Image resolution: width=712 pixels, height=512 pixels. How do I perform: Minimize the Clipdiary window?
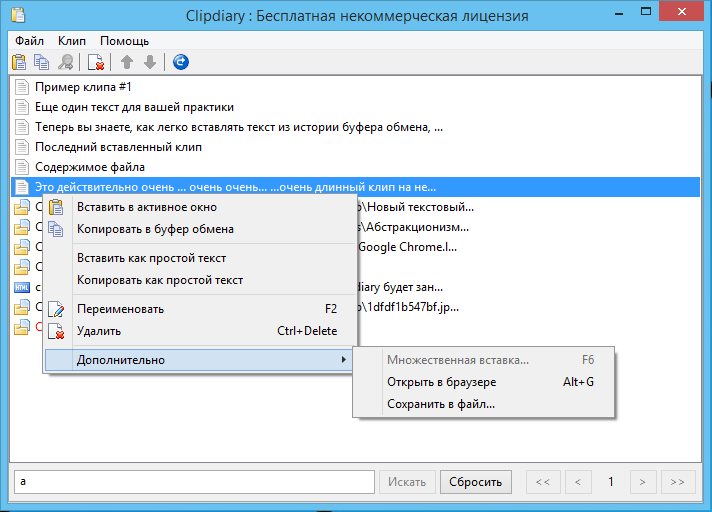[618, 12]
